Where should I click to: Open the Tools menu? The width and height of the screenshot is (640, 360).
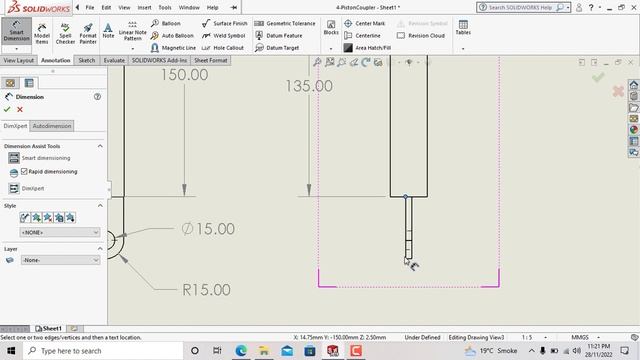(165, 7)
